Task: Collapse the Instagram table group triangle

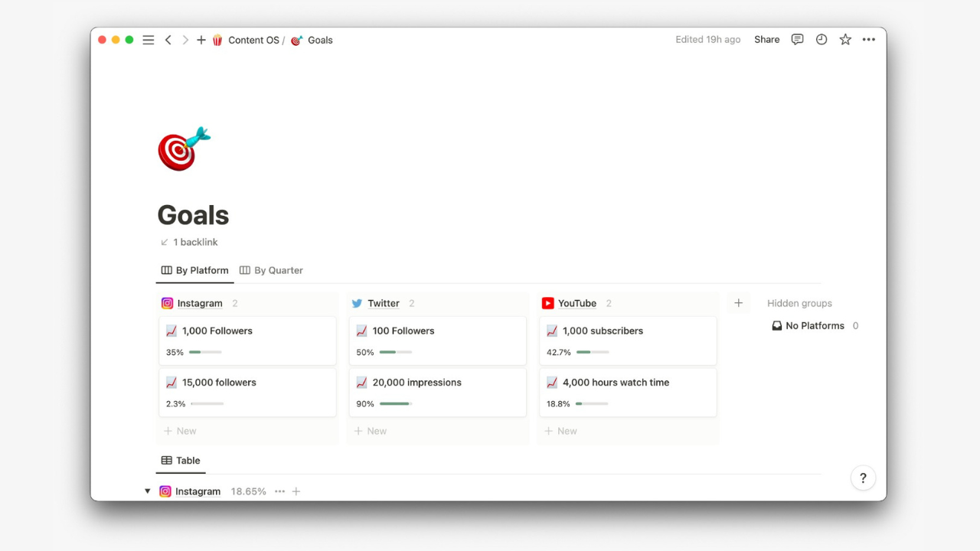Action: click(148, 491)
